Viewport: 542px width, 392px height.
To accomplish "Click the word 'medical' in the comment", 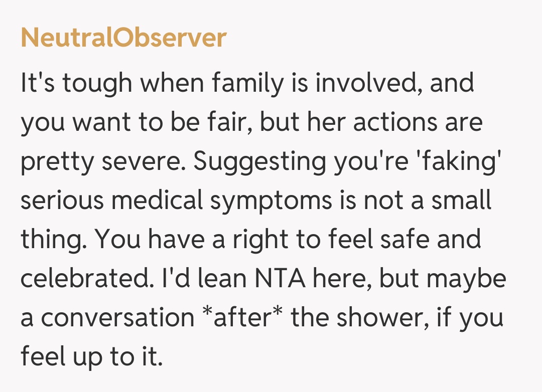I will (x=157, y=201).
